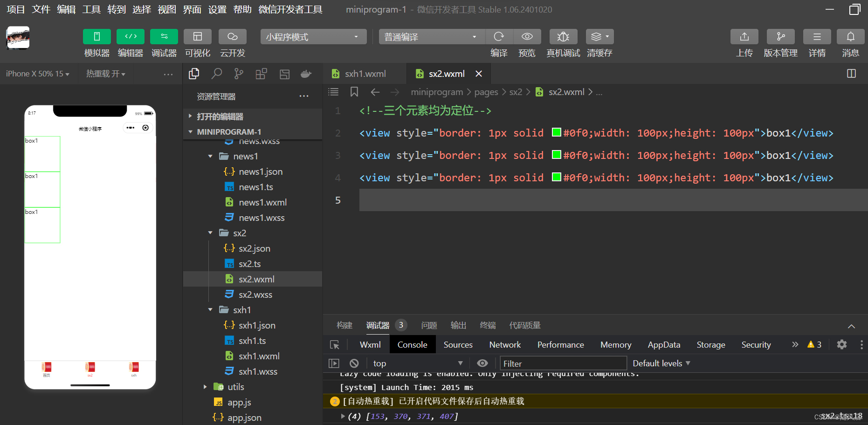Open the Details (详情) panel

pos(817,37)
